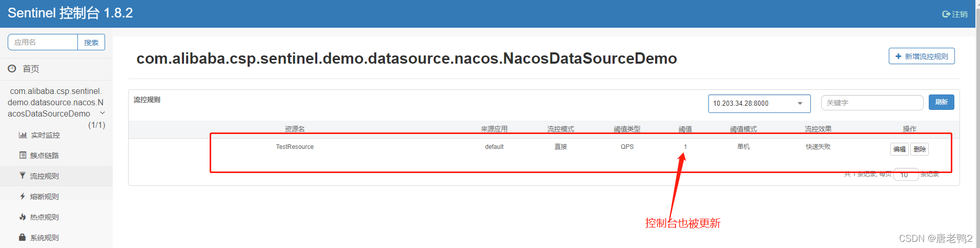Click the bar chart icon for 实时监控
The image size is (980, 248).
(23, 135)
